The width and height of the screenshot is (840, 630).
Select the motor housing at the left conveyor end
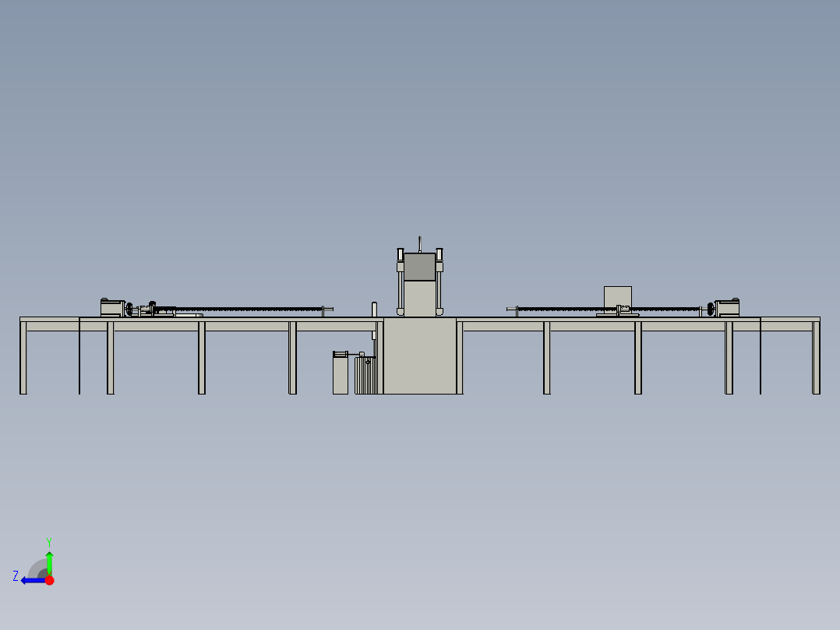[x=112, y=308]
